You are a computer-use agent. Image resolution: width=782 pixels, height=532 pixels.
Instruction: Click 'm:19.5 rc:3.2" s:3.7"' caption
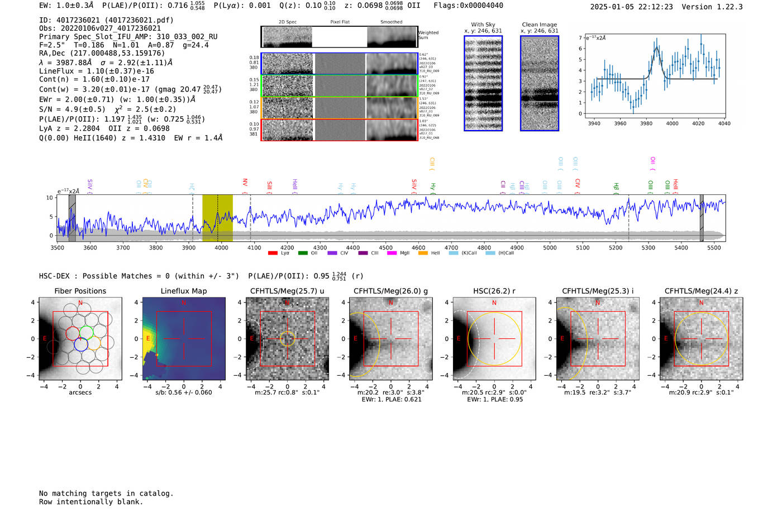click(x=598, y=392)
